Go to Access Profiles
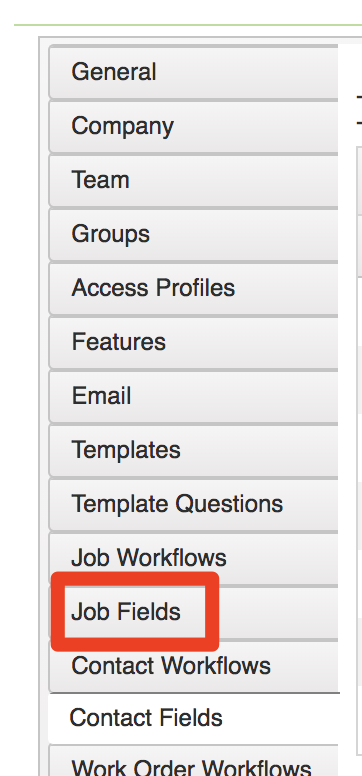Image resolution: width=362 pixels, height=776 pixels. click(194, 288)
